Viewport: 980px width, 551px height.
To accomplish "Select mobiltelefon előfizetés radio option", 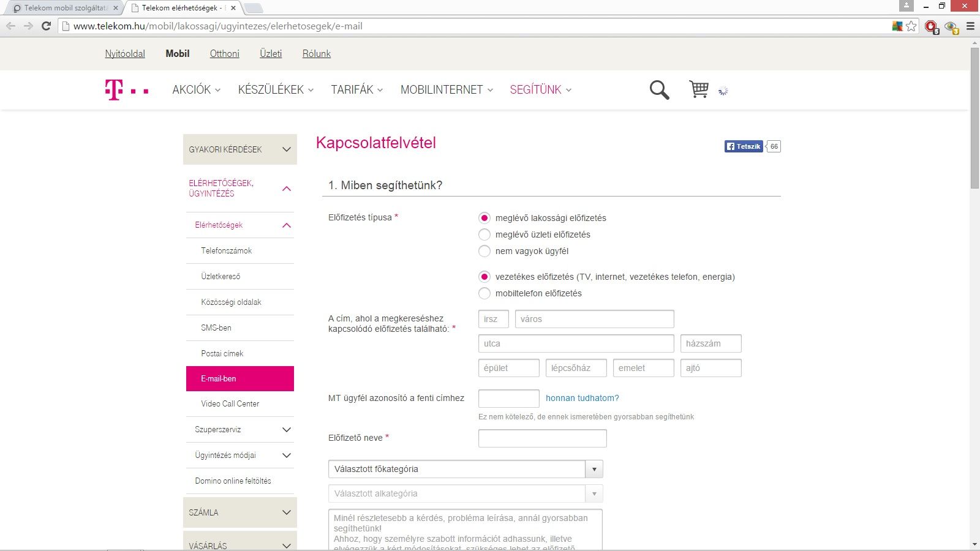I will coord(484,293).
